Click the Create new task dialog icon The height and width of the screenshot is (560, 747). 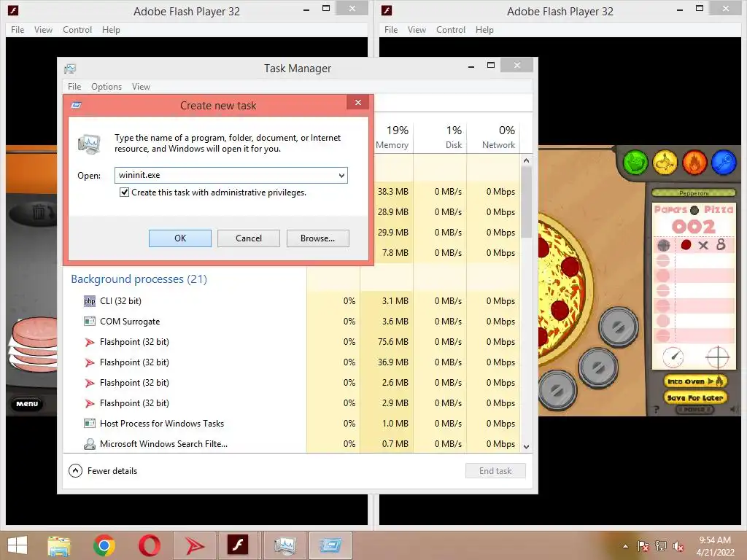[x=76, y=105]
